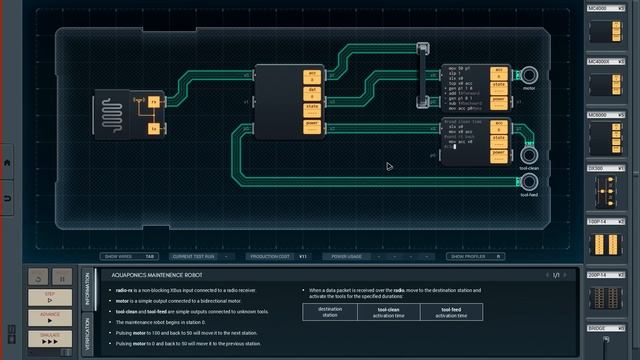Image resolution: width=640 pixels, height=360 pixels.
Task: Click the Current Test Run indicator
Action: tap(202, 256)
